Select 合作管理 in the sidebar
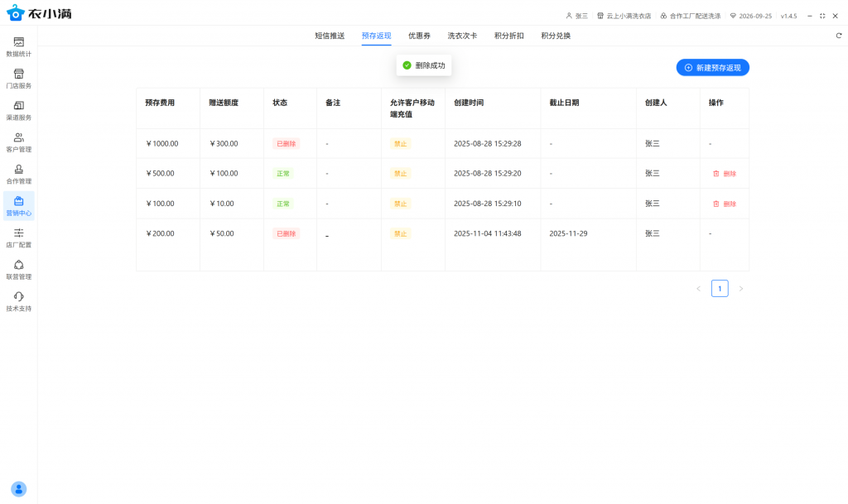This screenshot has height=504, width=848. click(x=18, y=170)
